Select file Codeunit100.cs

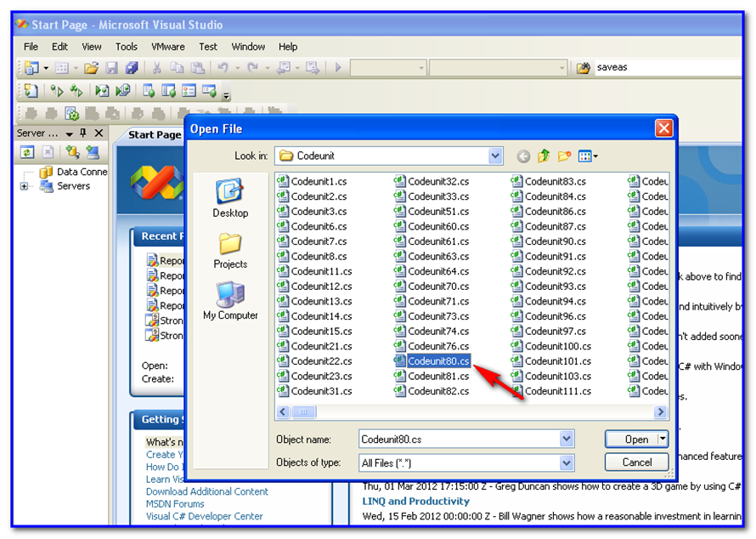coord(551,346)
